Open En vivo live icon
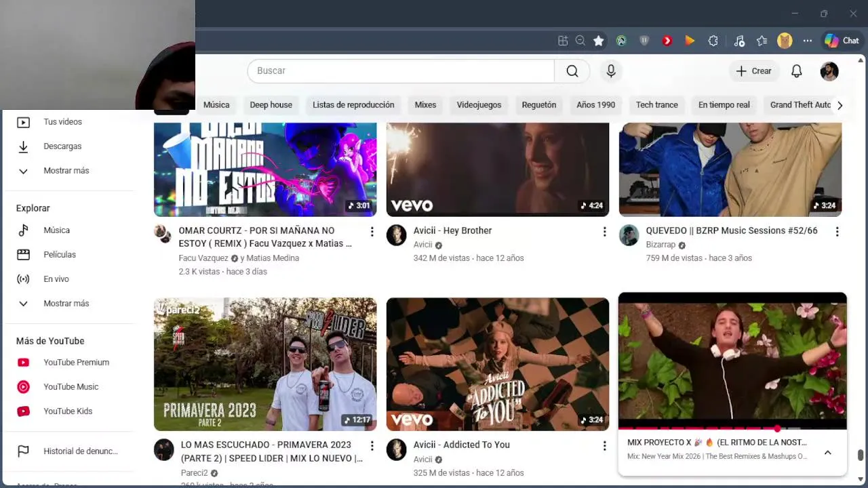 pyautogui.click(x=23, y=279)
